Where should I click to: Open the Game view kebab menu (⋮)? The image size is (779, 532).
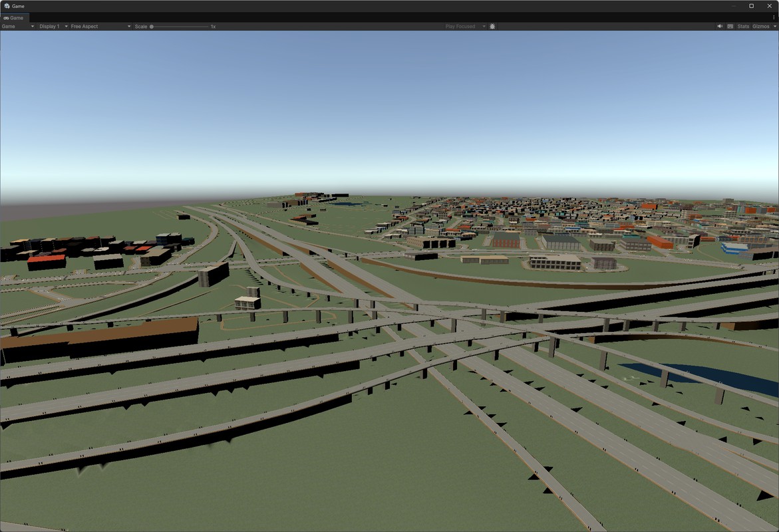tap(774, 18)
